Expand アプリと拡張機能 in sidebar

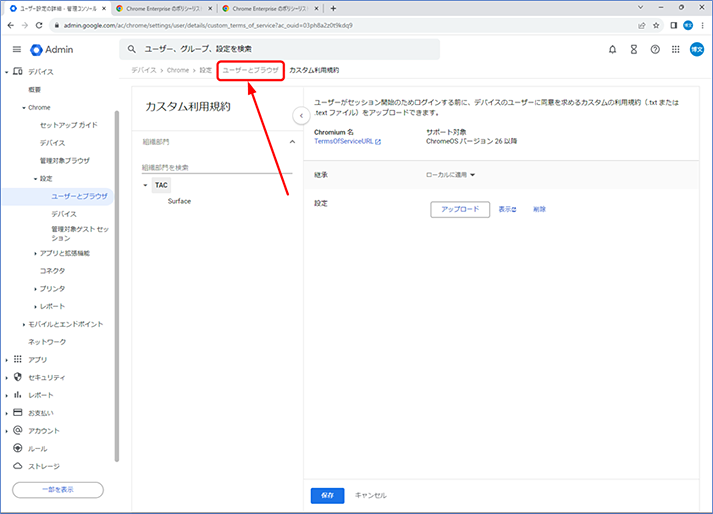(35, 253)
